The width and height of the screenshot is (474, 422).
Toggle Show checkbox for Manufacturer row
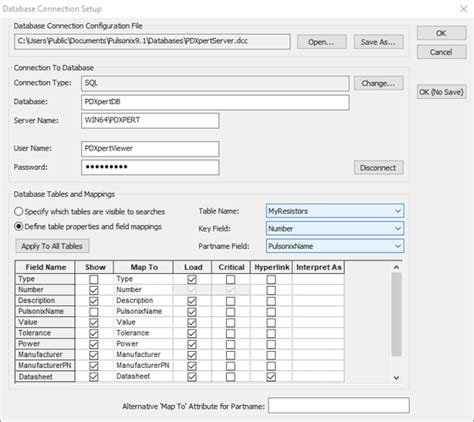(94, 355)
